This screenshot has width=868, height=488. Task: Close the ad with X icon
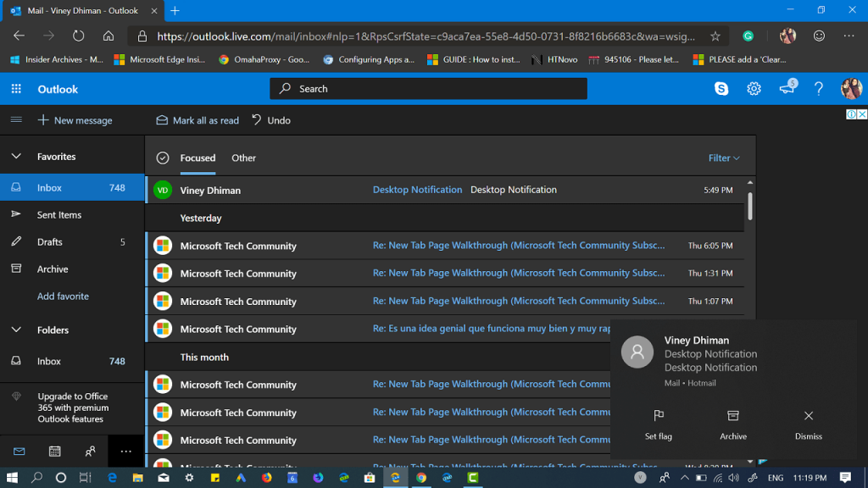862,114
